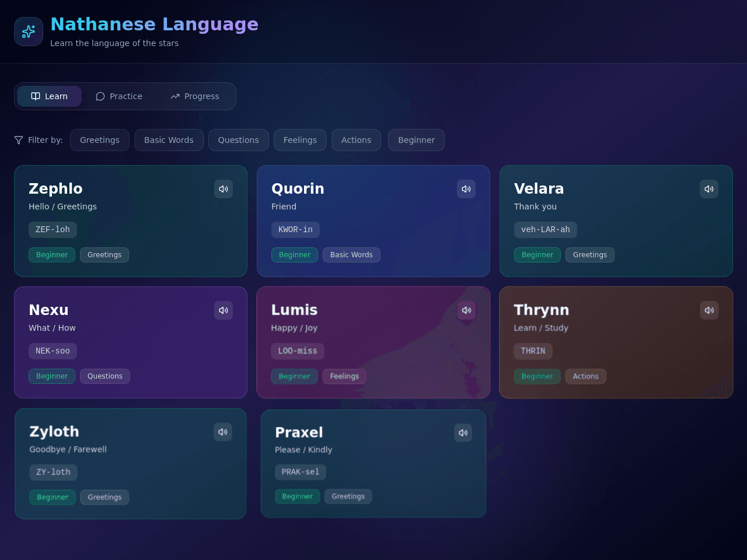The image size is (747, 560).
Task: Click 'Learn the language of the stars' tagline
Action: coord(114,43)
